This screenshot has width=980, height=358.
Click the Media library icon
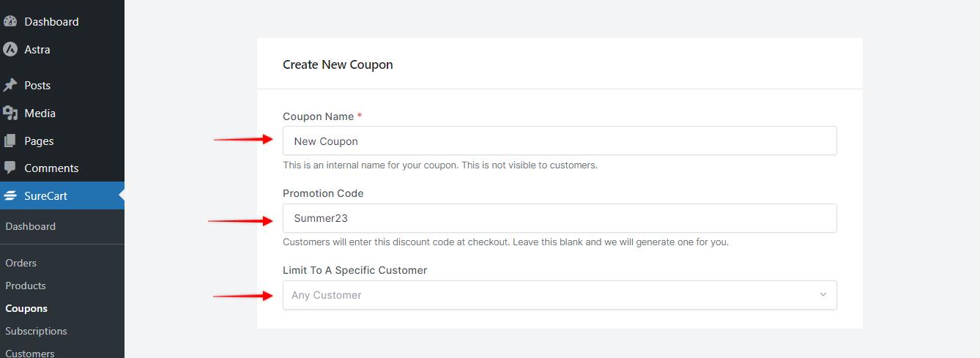10,113
